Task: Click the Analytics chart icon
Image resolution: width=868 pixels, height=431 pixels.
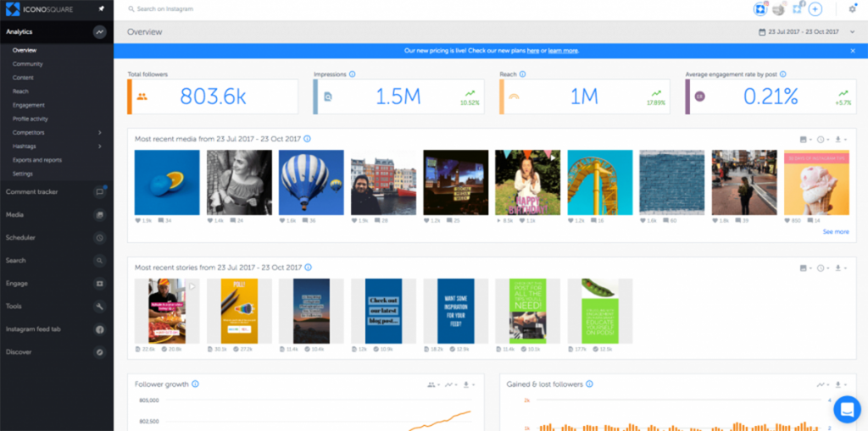Action: pyautogui.click(x=100, y=32)
